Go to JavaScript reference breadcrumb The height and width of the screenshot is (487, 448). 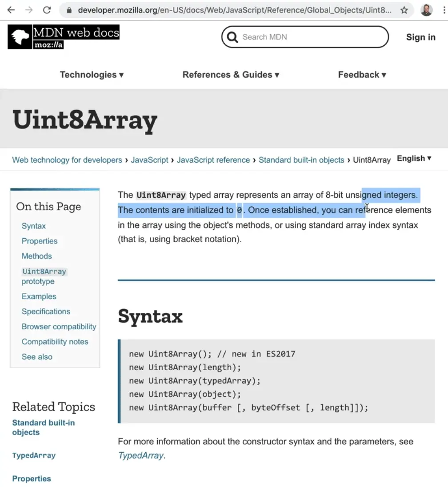213,160
